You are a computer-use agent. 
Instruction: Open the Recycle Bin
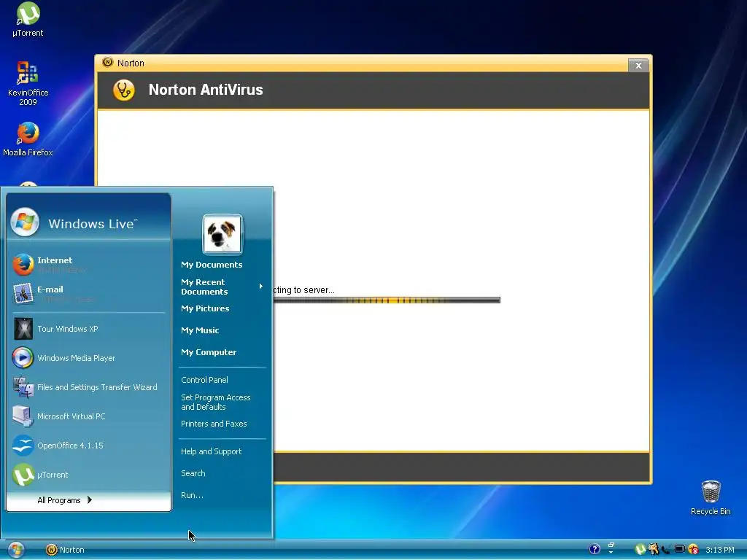[x=711, y=497]
